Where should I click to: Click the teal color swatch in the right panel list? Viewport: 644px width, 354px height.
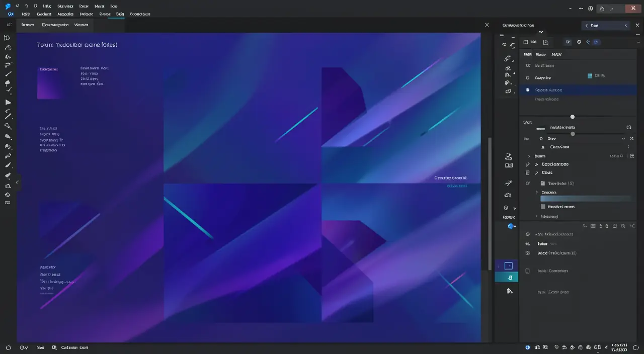590,76
